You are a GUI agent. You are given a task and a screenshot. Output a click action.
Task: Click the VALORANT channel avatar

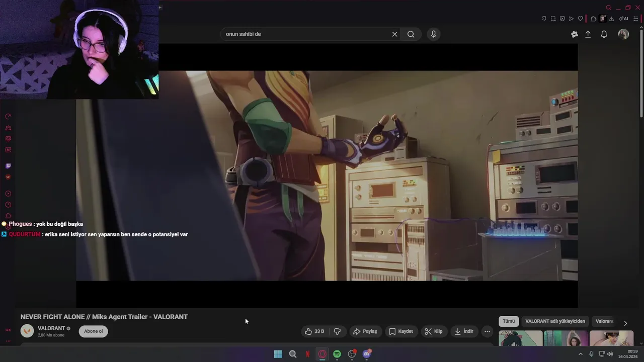tap(27, 331)
